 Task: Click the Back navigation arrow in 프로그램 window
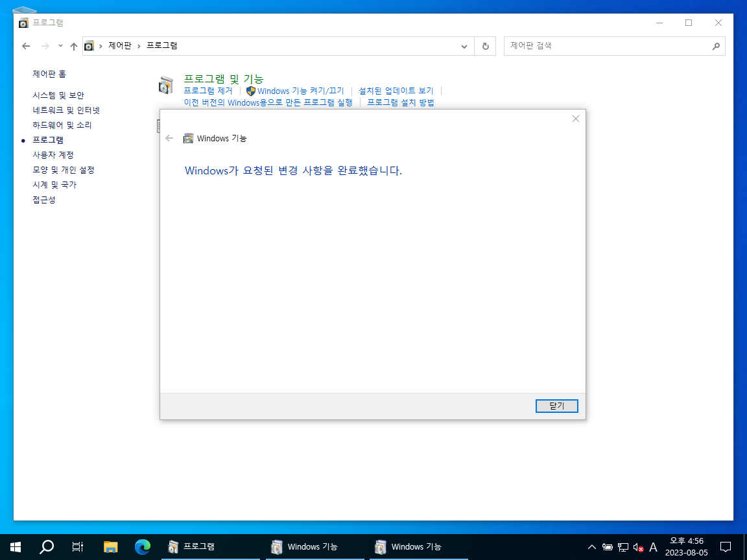click(x=26, y=46)
